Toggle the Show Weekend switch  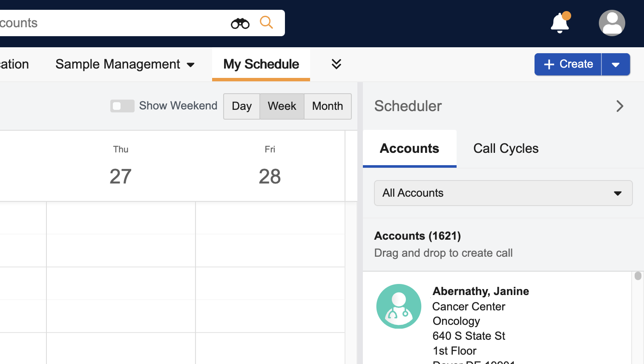tap(122, 106)
